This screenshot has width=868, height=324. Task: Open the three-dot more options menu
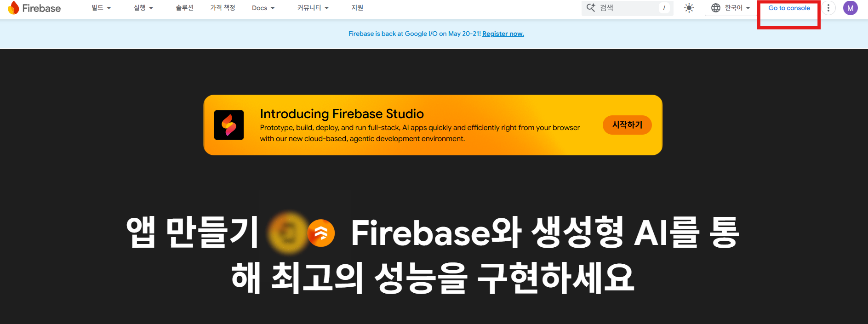(828, 8)
